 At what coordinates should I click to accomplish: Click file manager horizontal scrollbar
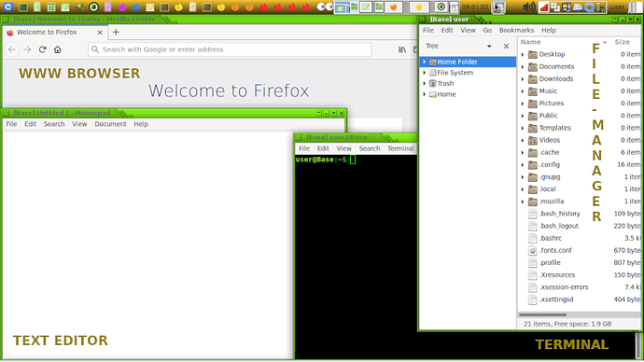point(542,314)
